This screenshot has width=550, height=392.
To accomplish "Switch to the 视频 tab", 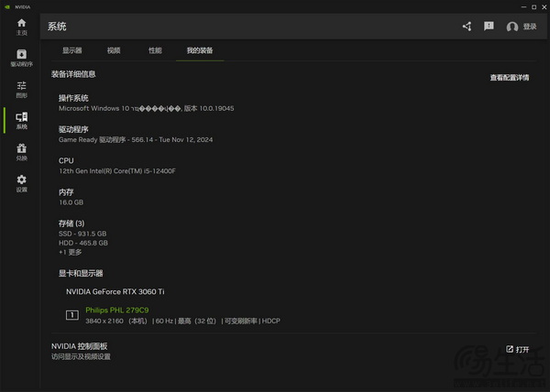I will pyautogui.click(x=114, y=50).
